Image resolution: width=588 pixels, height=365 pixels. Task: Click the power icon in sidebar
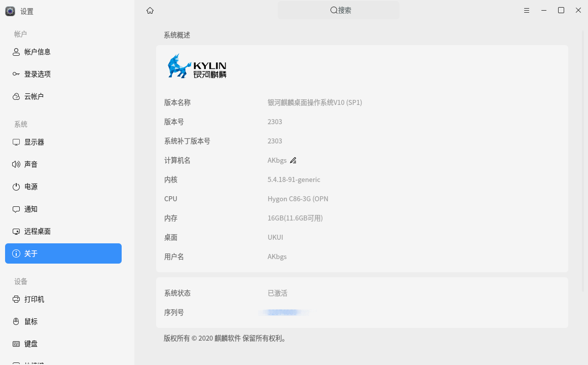point(16,187)
